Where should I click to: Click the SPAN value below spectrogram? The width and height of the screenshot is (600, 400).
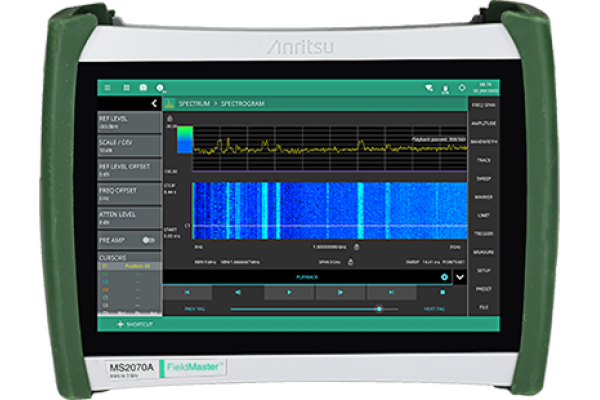330,262
